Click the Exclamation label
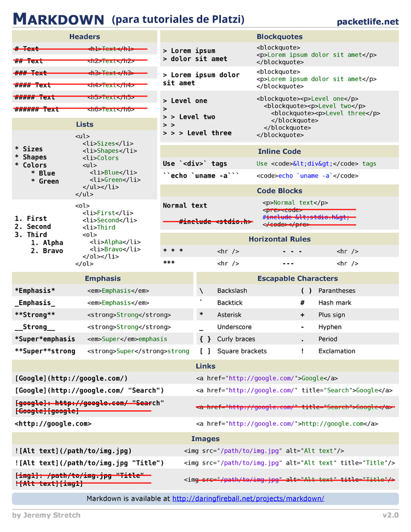 click(336, 351)
